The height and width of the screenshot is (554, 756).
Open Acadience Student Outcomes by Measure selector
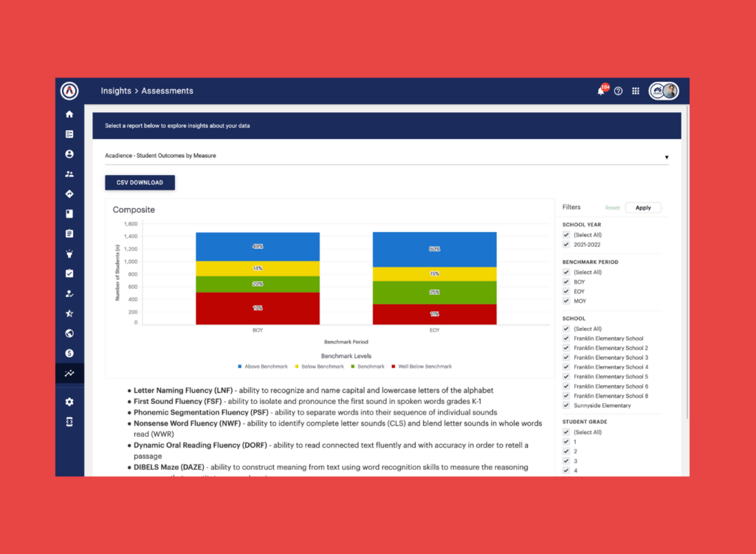point(387,156)
